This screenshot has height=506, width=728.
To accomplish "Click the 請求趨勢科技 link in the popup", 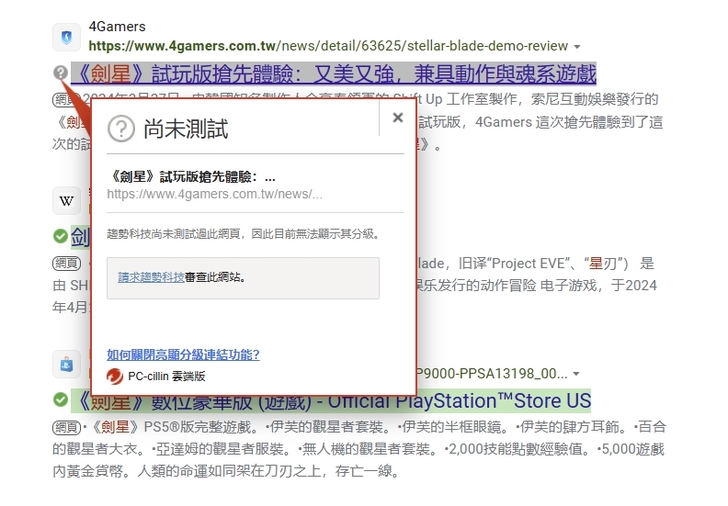I will pos(151,277).
